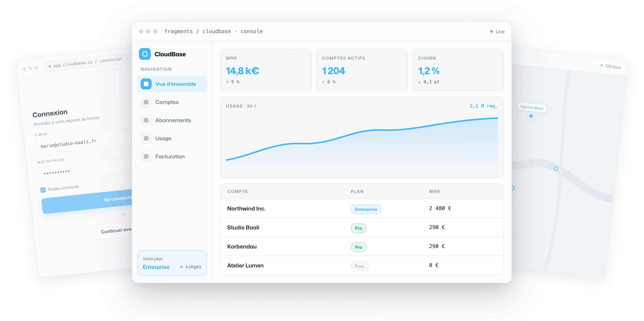Click the 2 480 € value
Screen dimensions: 644x321
coord(440,208)
